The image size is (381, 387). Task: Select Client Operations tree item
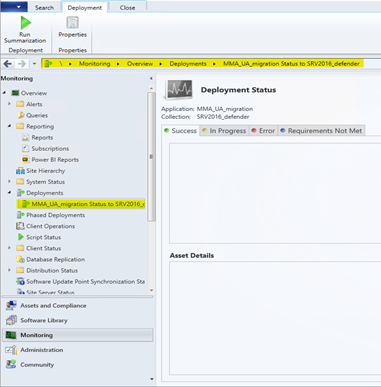[50, 226]
